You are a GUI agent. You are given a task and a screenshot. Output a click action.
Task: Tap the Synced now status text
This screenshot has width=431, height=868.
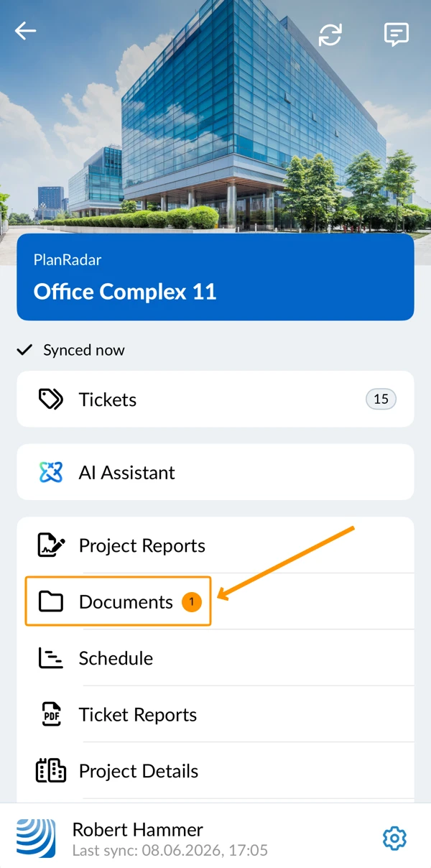click(x=84, y=350)
